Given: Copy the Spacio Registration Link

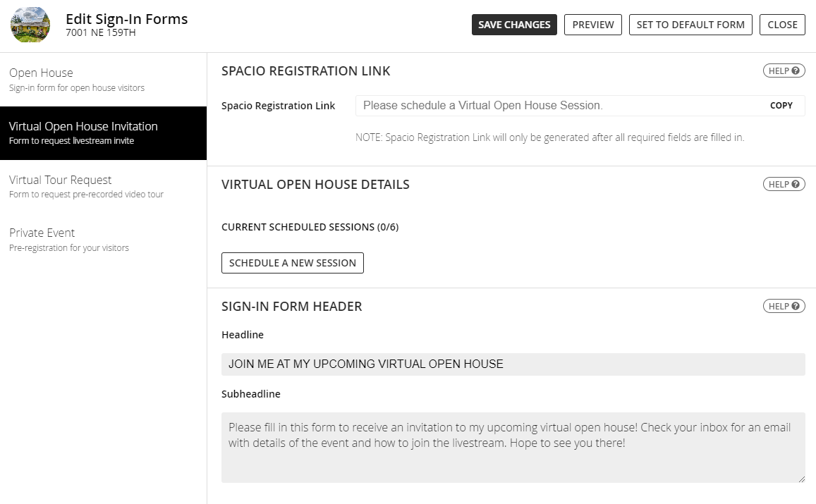Looking at the screenshot, I should pyautogui.click(x=781, y=105).
